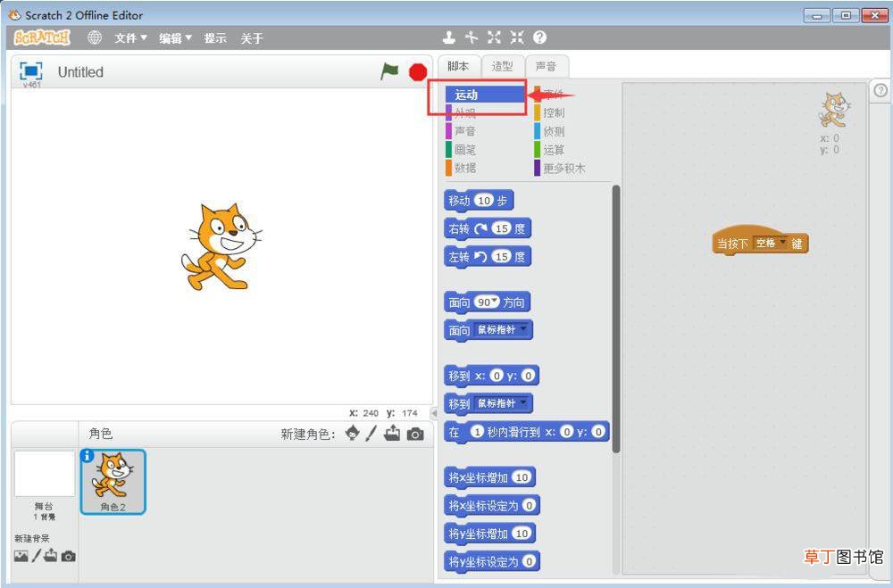Open sprite info via the blue i badge
This screenshot has height=588, width=893.
[88, 455]
